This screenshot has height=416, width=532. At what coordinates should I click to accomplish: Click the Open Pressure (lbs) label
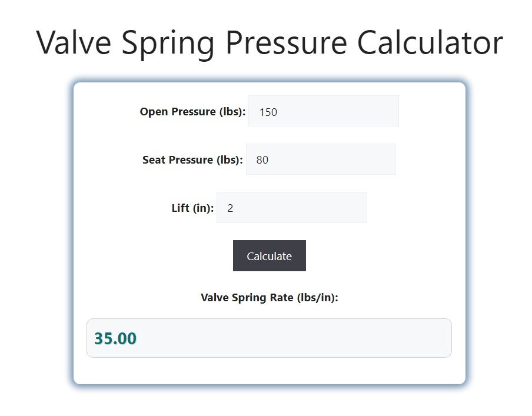[x=192, y=111]
